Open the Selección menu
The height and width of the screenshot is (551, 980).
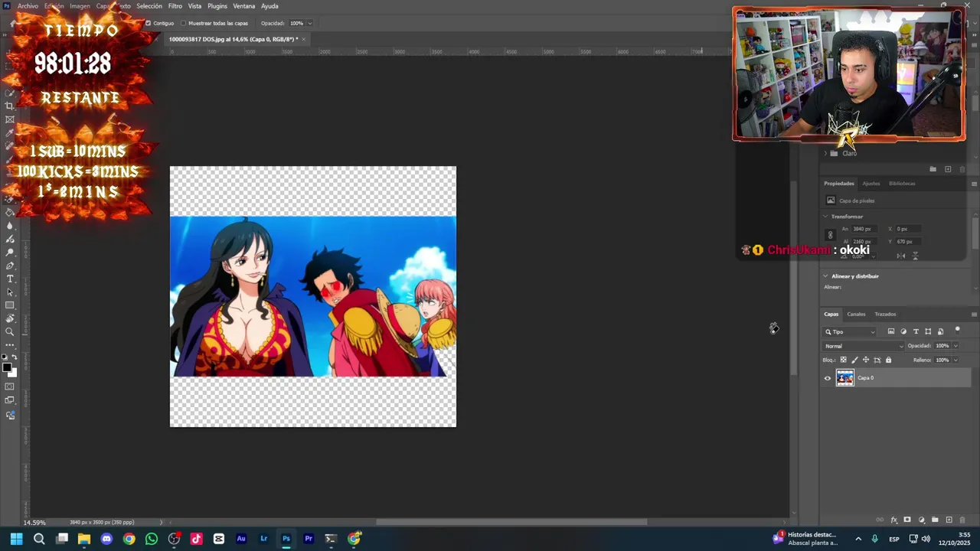pos(149,6)
